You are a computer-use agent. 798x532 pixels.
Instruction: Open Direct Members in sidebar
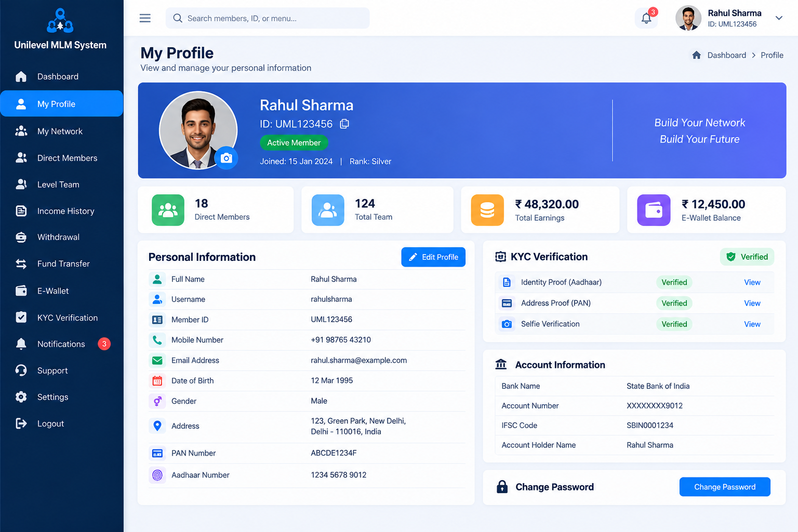62,158
